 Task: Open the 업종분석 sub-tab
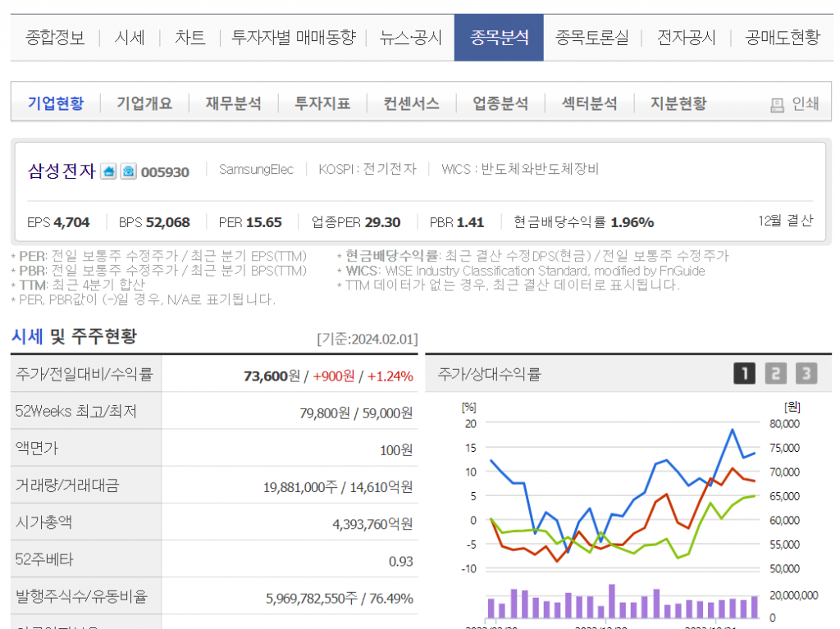coord(500,103)
